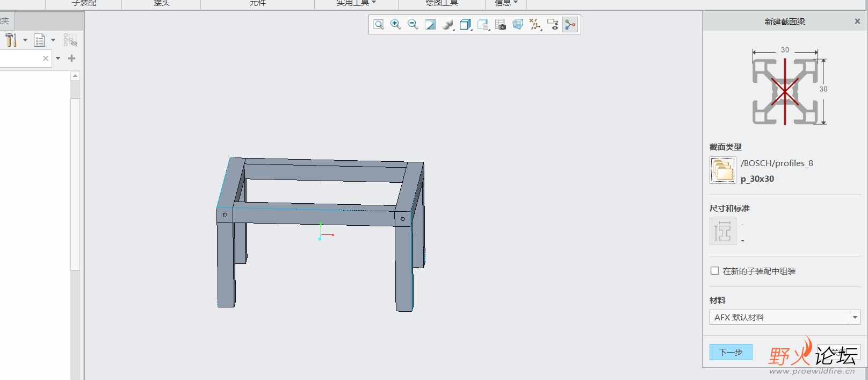Open the saved orientations cube icon
This screenshot has width=868, height=380.
tap(466, 24)
